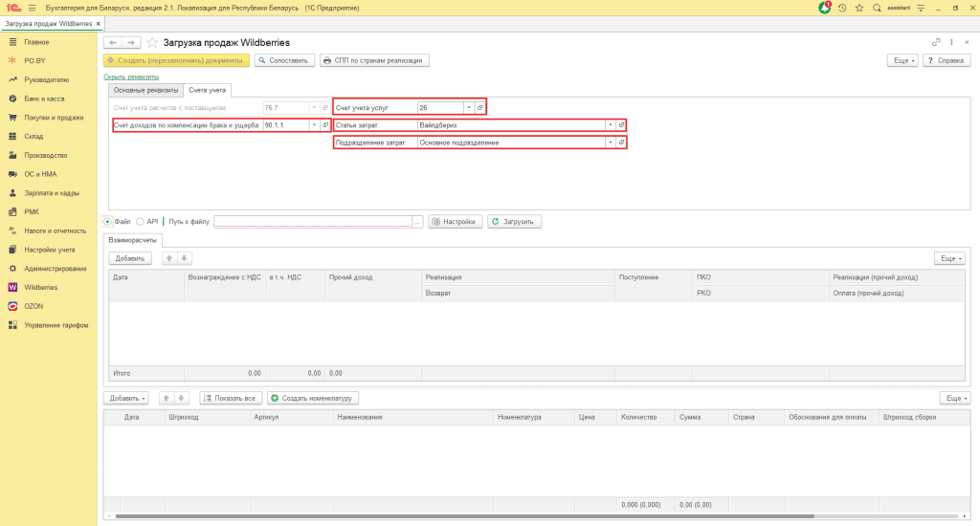Select the Файл radio button

click(x=107, y=221)
